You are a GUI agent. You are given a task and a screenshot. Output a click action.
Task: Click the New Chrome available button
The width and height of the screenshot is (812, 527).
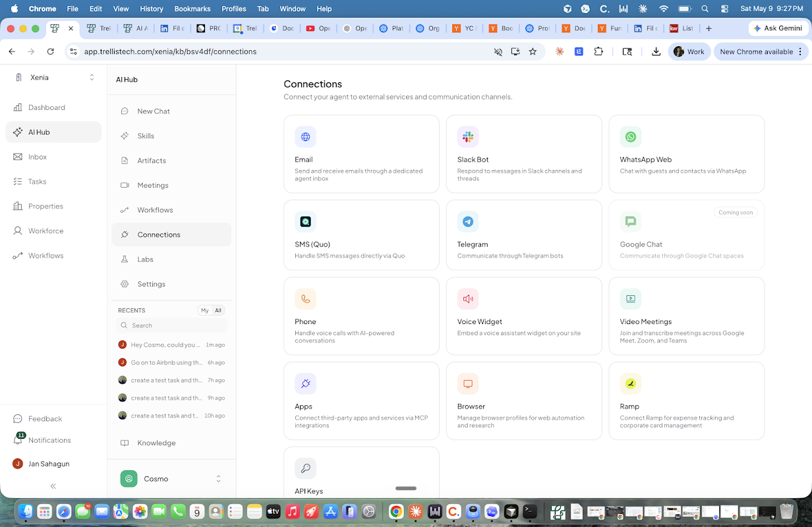click(x=756, y=51)
